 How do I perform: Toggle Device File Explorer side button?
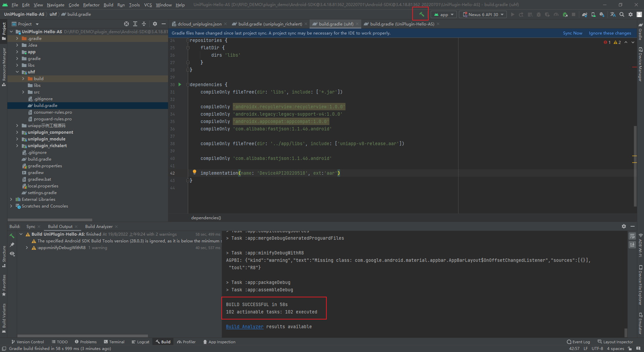pos(640,285)
